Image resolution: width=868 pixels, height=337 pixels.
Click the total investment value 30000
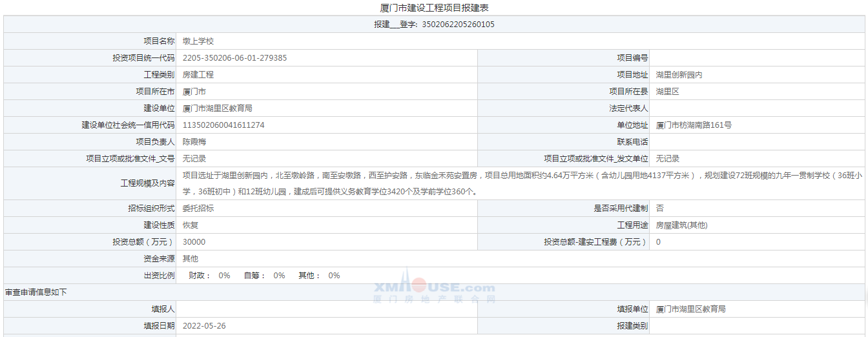click(x=194, y=242)
